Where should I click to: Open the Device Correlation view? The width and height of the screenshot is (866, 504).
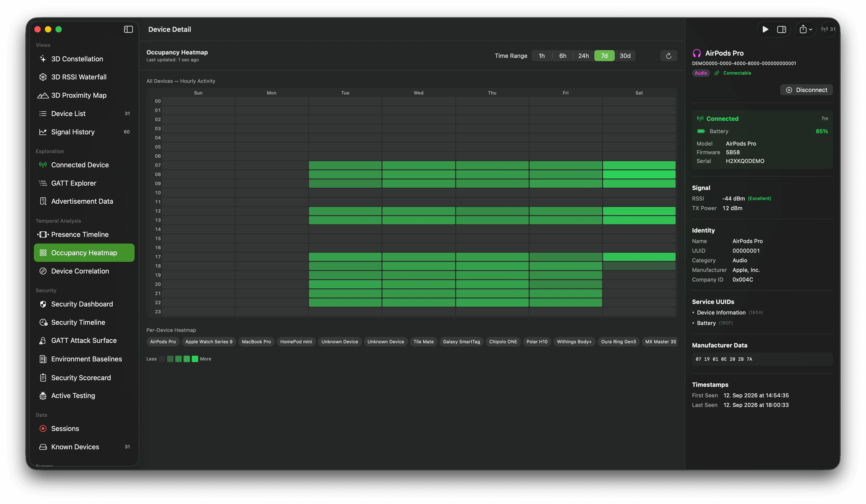click(84, 271)
